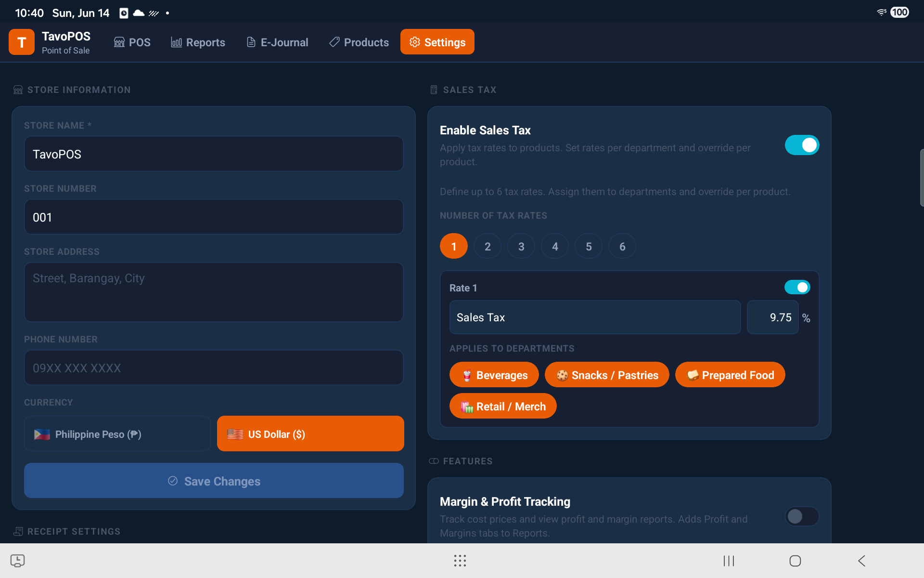Enable Margin & Profit Tracking switch

tap(802, 516)
